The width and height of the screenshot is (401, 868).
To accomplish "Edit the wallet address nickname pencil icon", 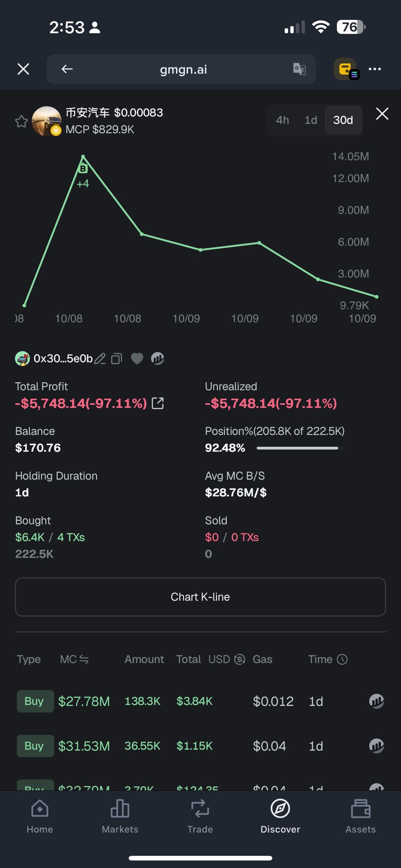I will click(100, 359).
